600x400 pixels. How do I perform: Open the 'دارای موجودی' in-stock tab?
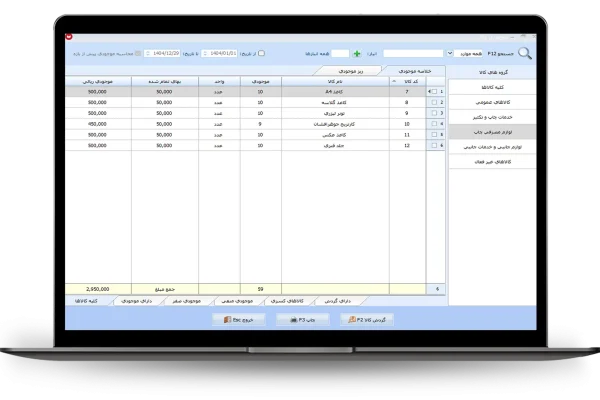click(137, 301)
